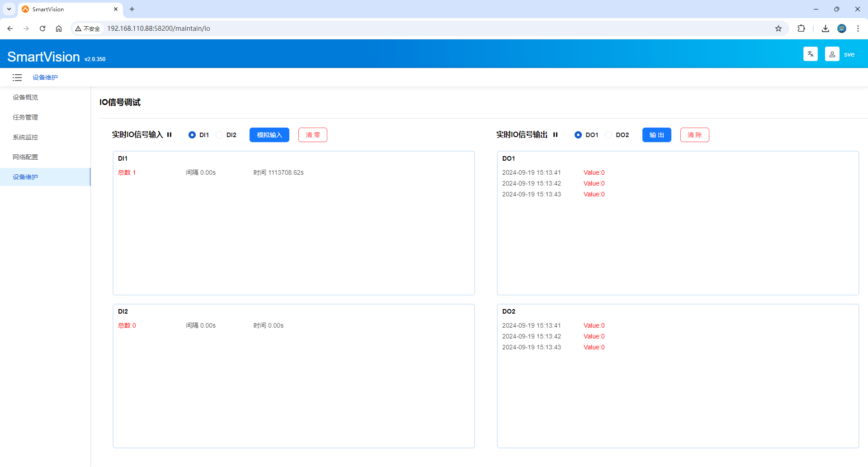Screen dimensions: 868x467
Task: Select the DI1 radio button
Action: [x=192, y=135]
